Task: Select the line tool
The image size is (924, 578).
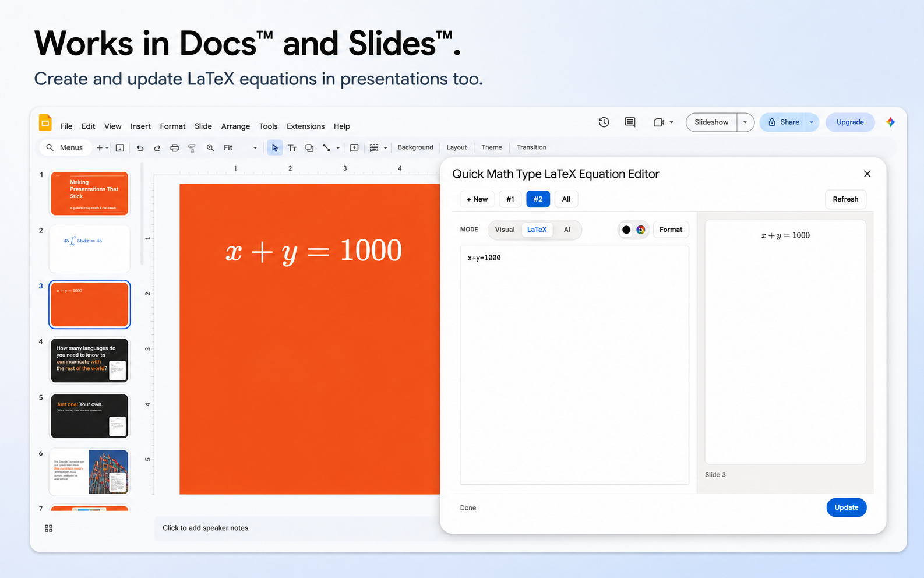Action: [327, 148]
